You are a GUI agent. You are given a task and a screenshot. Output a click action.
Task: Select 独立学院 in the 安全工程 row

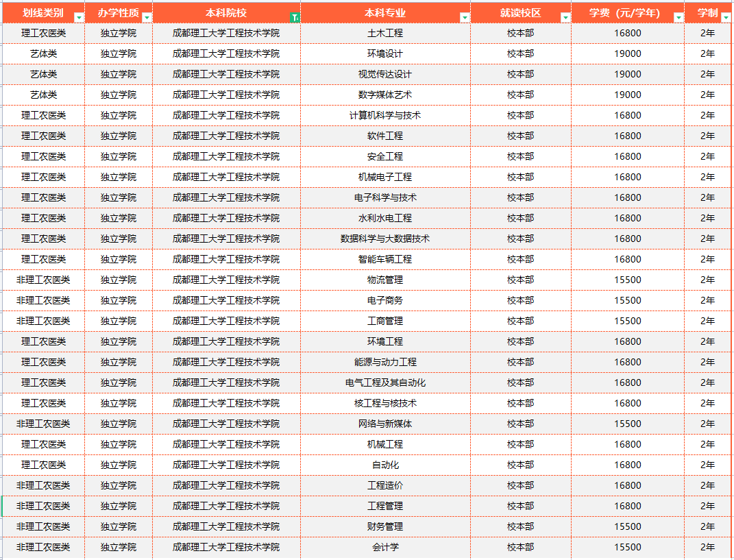pyautogui.click(x=119, y=157)
